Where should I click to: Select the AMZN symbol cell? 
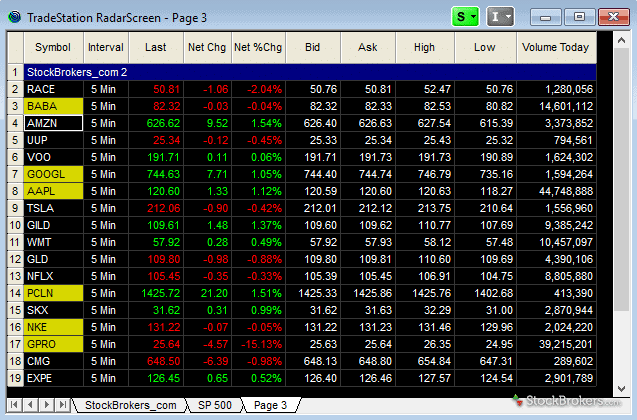click(53, 123)
